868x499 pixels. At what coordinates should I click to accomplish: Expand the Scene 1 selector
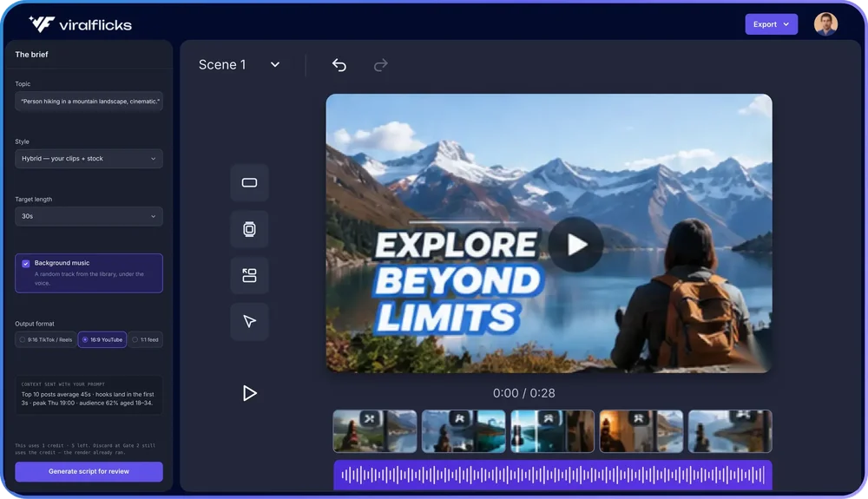click(x=240, y=65)
